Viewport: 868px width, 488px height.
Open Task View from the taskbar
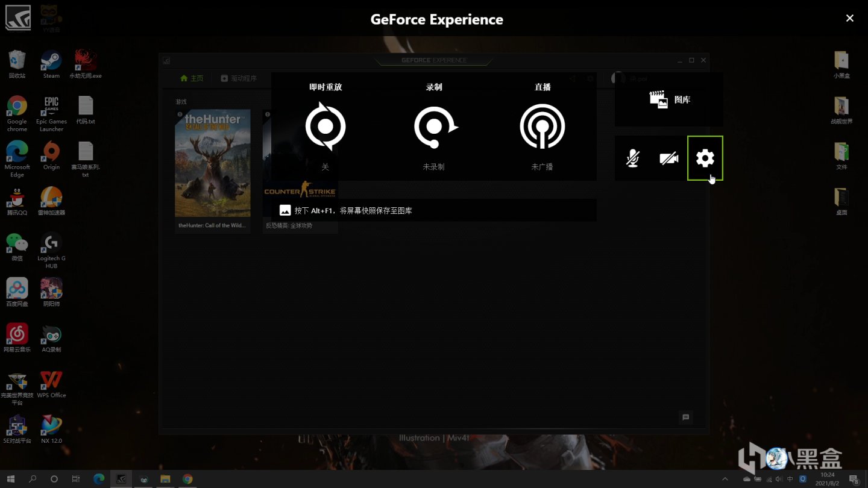tap(76, 479)
